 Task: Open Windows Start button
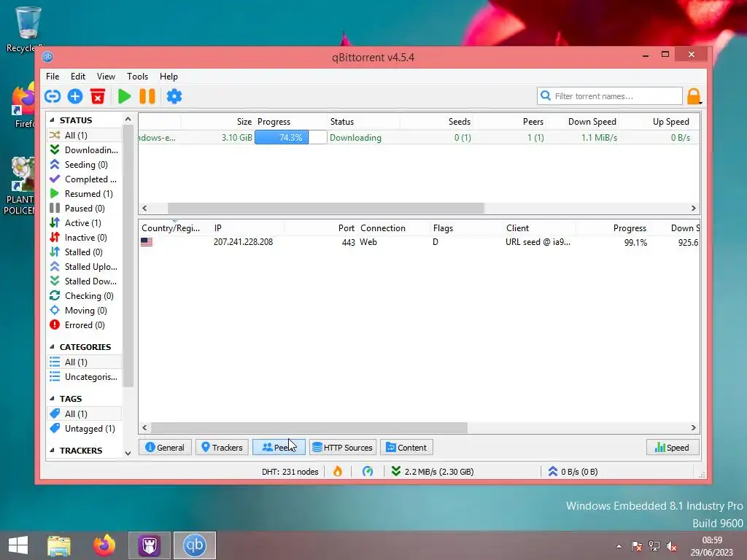tap(18, 545)
